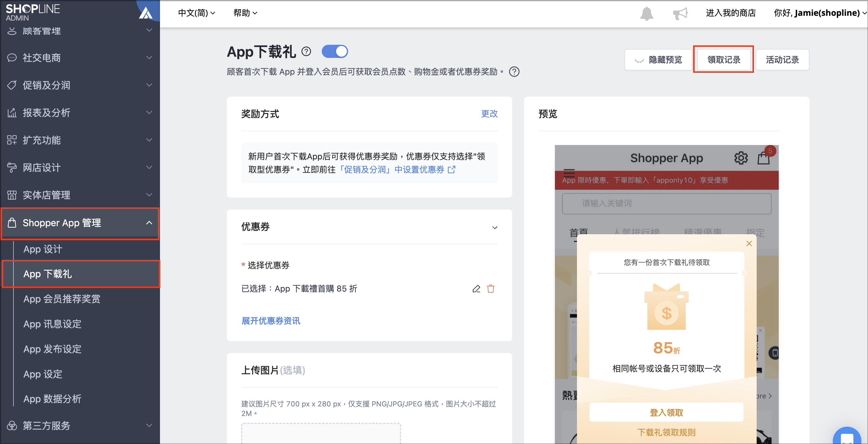Click the 登入领取 button in preview
Viewport: 868px width, 444px height.
coord(666,412)
